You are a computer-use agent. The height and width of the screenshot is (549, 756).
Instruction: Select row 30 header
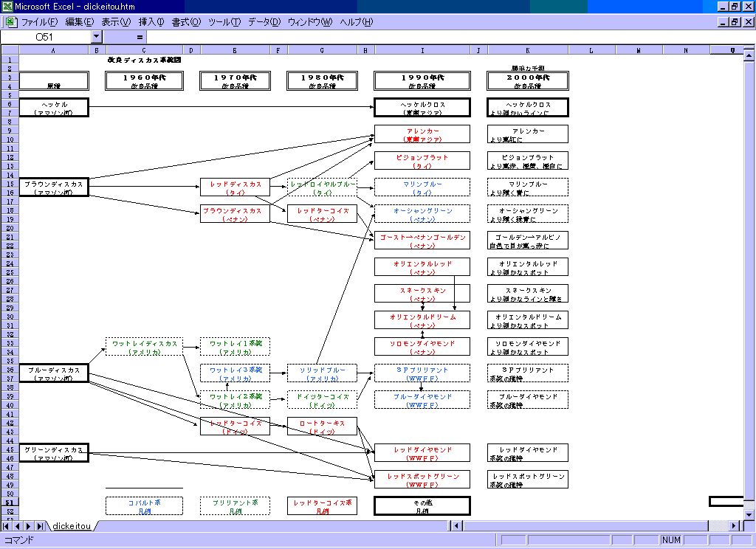point(10,317)
